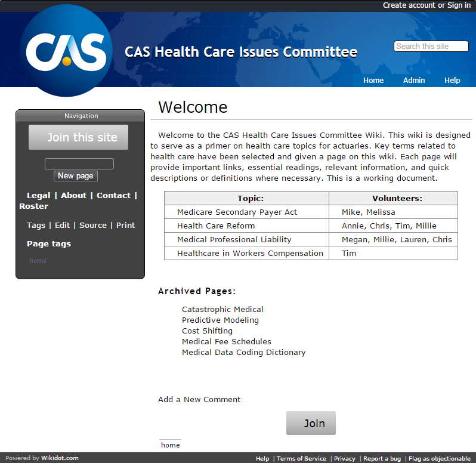Open Wikidot.com link in footer

click(x=60, y=458)
